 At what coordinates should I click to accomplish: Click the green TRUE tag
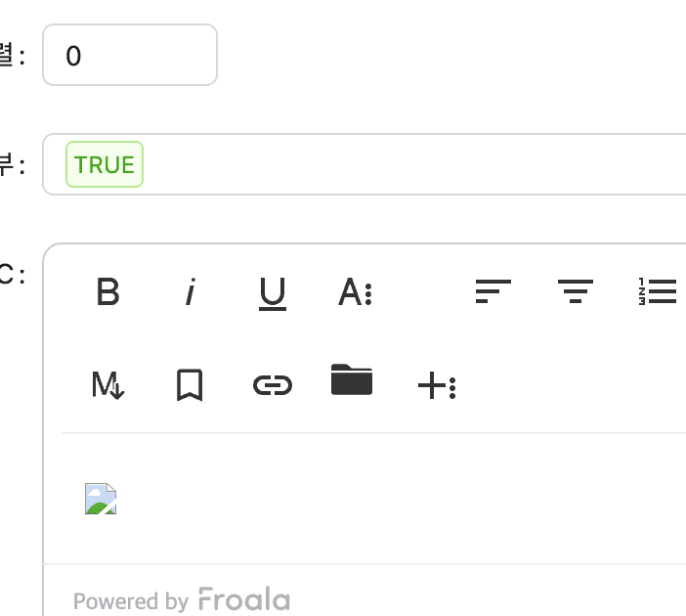pyautogui.click(x=105, y=164)
